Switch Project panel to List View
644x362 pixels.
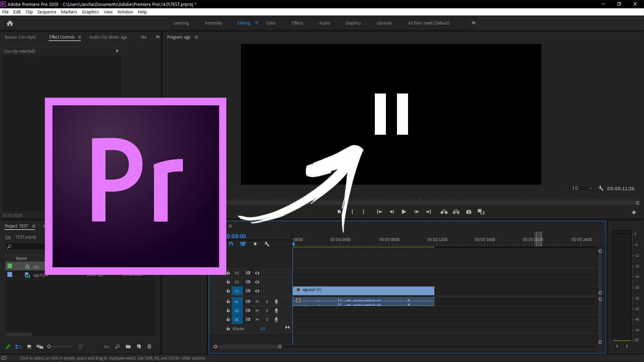click(18, 346)
